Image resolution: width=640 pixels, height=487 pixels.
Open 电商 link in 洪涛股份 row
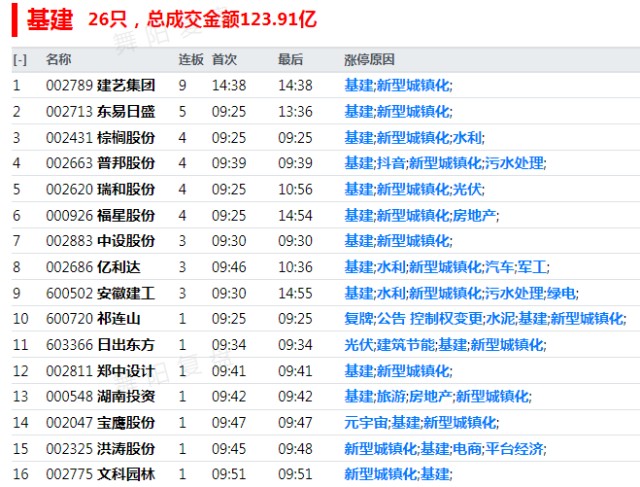tap(467, 449)
